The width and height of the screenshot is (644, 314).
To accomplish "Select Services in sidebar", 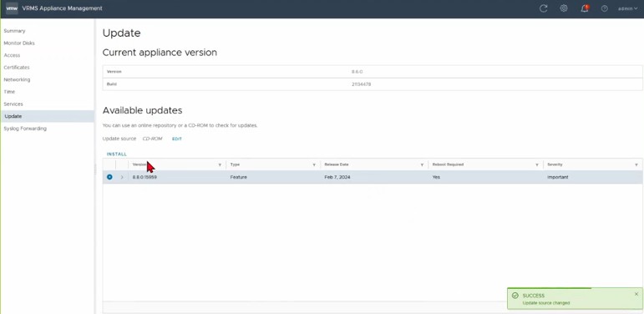I will click(x=13, y=104).
